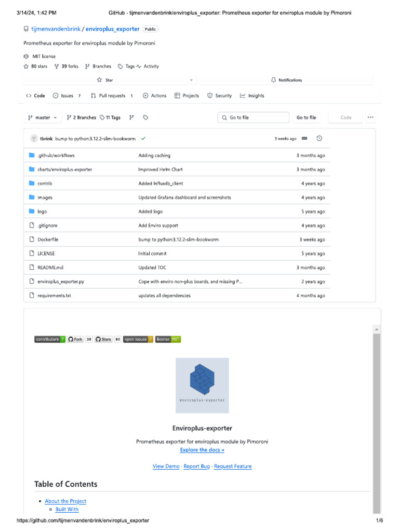
Task: Focus the Go to file search field
Action: coord(254,117)
